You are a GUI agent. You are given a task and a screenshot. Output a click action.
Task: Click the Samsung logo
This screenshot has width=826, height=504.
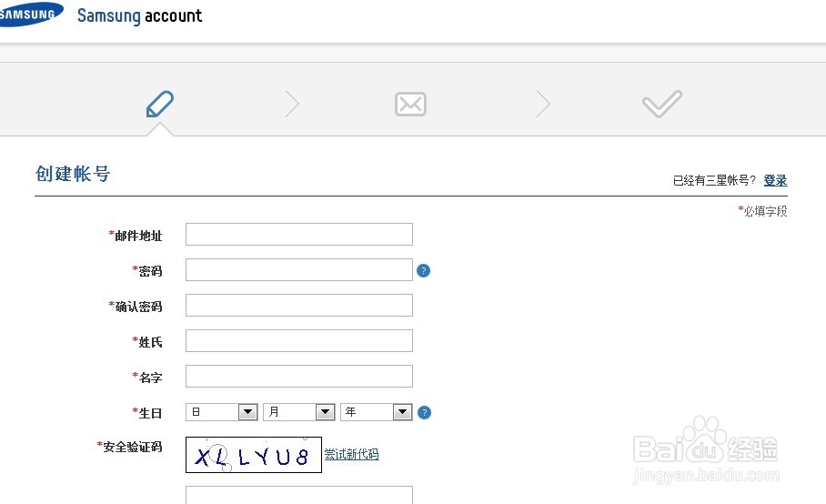pyautogui.click(x=31, y=15)
